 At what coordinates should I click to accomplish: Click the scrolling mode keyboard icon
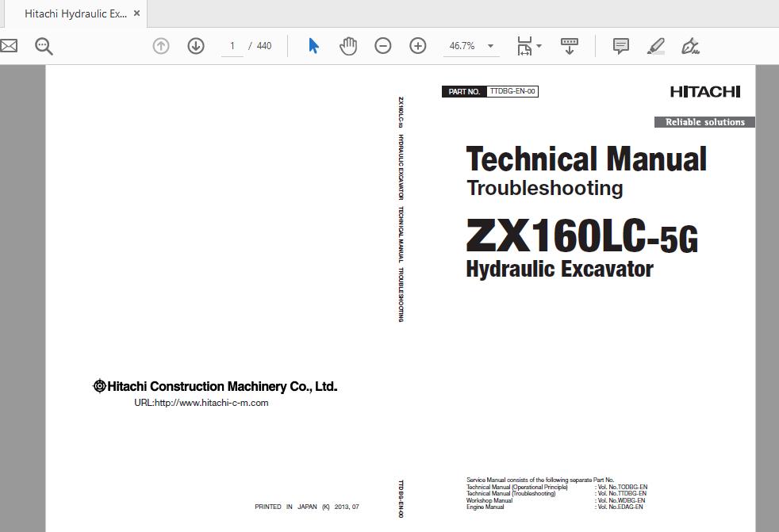pos(570,46)
